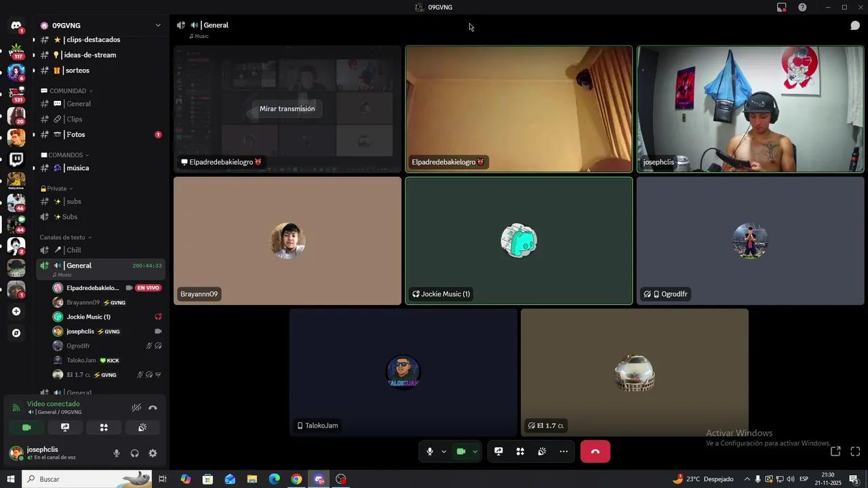Image resolution: width=868 pixels, height=488 pixels.
Task: Disconnect via phone icon in voice panel
Action: coord(153,408)
